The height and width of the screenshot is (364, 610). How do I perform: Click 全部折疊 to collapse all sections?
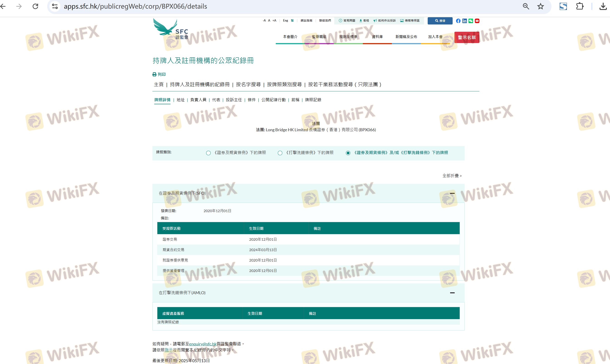coord(451,176)
